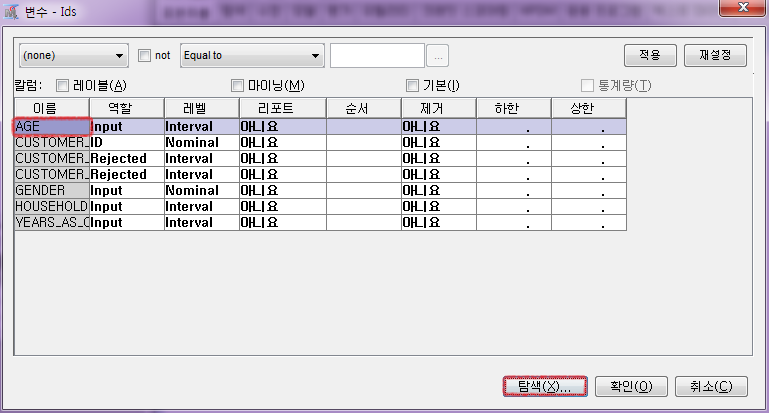Click the ellipsis browse button
769x413 pixels.
click(437, 56)
